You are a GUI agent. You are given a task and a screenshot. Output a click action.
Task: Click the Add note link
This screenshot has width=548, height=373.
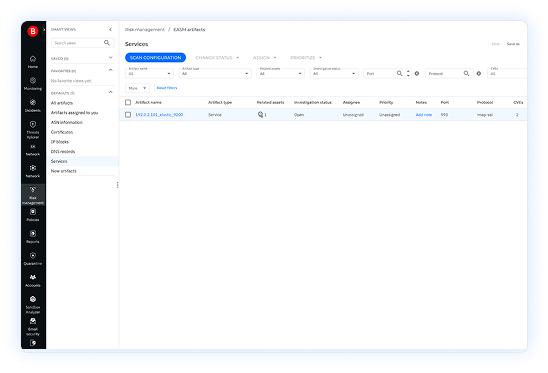[x=424, y=115]
